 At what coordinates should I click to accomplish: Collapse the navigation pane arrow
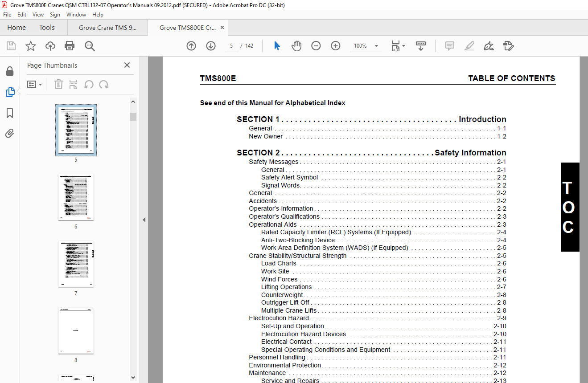(x=144, y=220)
